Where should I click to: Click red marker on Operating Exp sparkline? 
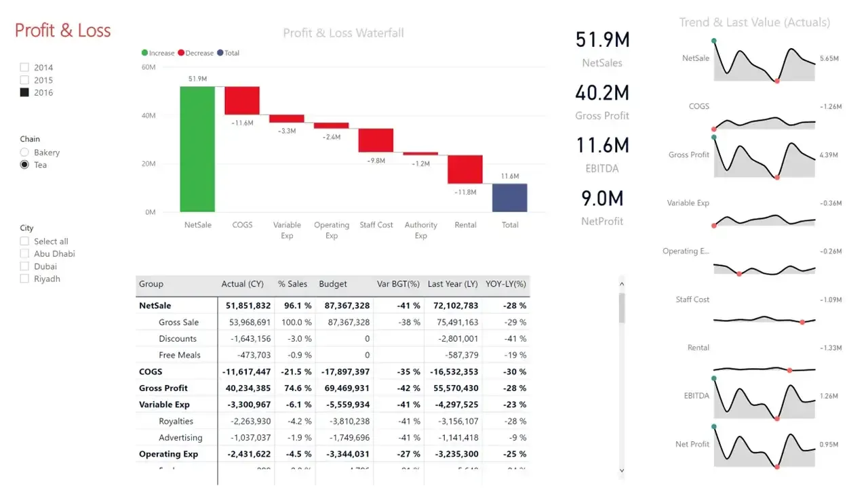click(x=739, y=274)
